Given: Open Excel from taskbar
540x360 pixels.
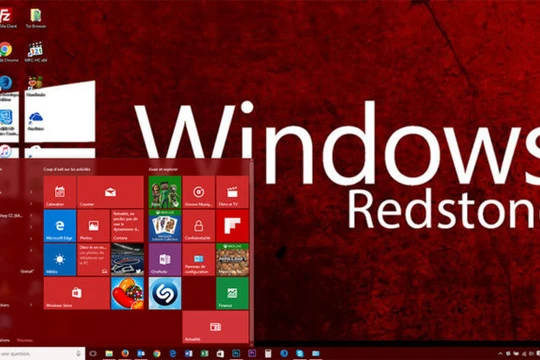Looking at the screenshot, I should [x=204, y=353].
